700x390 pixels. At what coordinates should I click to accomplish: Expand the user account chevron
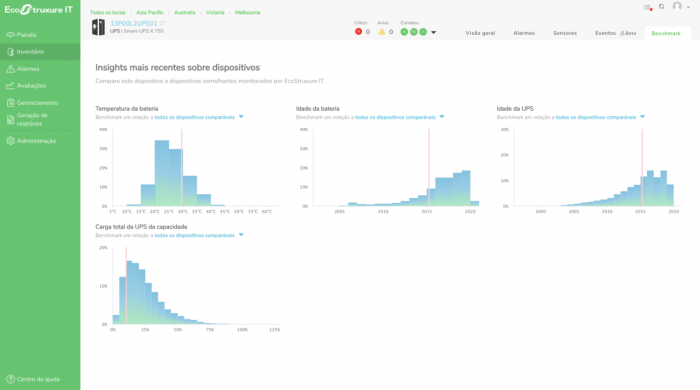(x=688, y=7)
